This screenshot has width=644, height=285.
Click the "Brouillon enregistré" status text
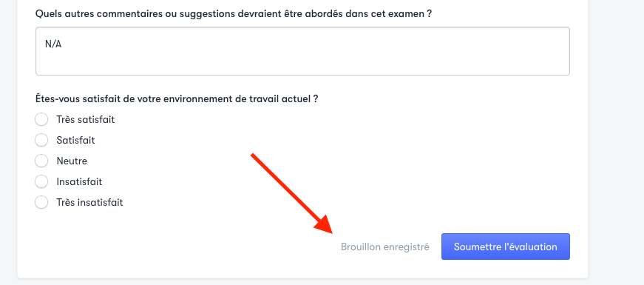coord(384,247)
